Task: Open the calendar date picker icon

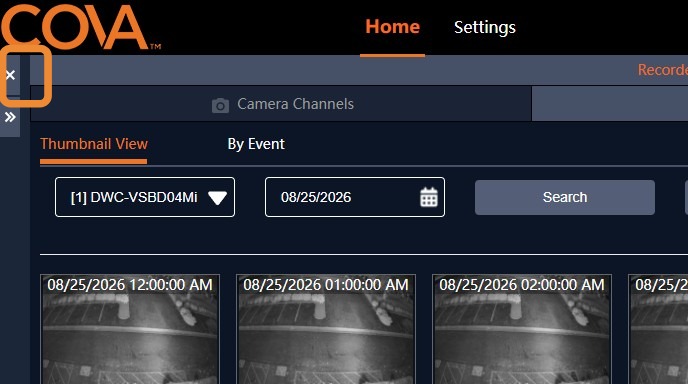Action: [x=429, y=197]
